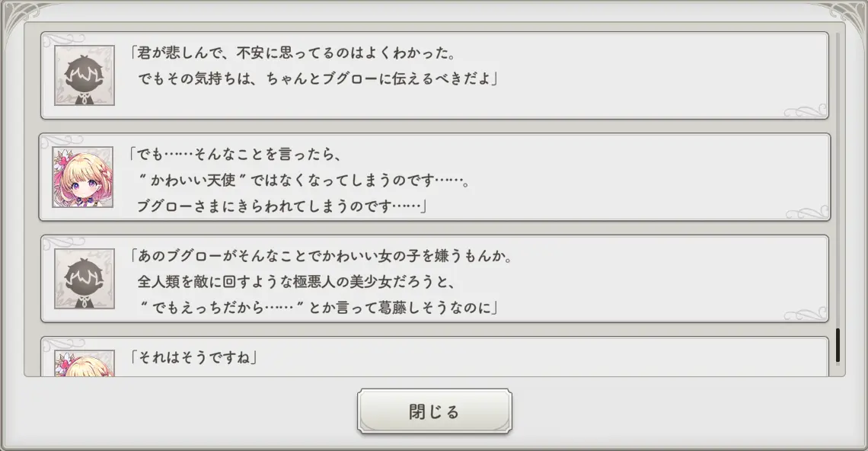The image size is (868, 451).
Task: Click the swirl ornament in third message bottom-right
Action: pyautogui.click(x=806, y=315)
